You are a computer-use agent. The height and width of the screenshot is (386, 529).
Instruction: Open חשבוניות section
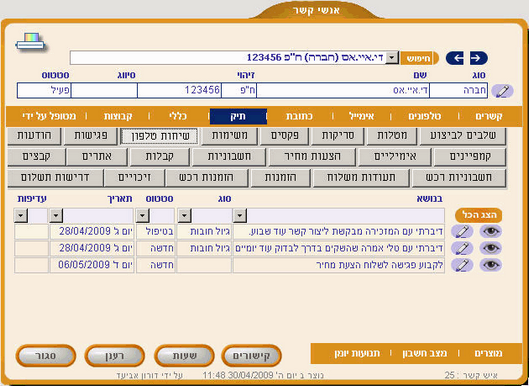tap(229, 157)
